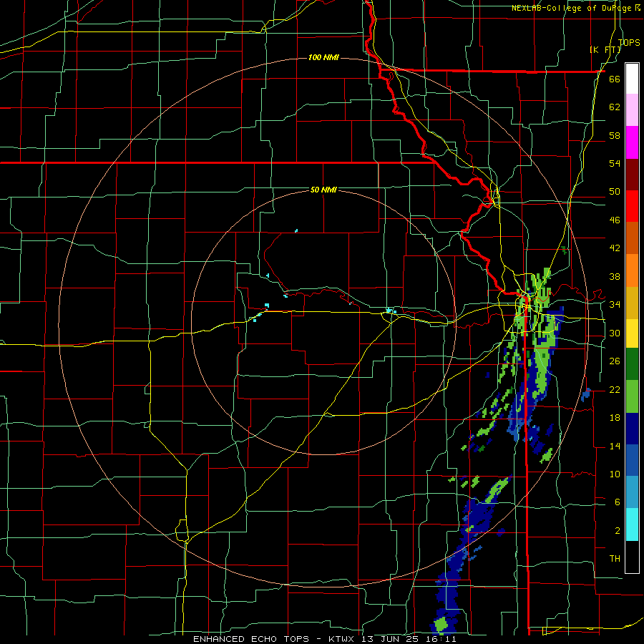
Task: Click the 18 legend value
Action: tap(615, 418)
